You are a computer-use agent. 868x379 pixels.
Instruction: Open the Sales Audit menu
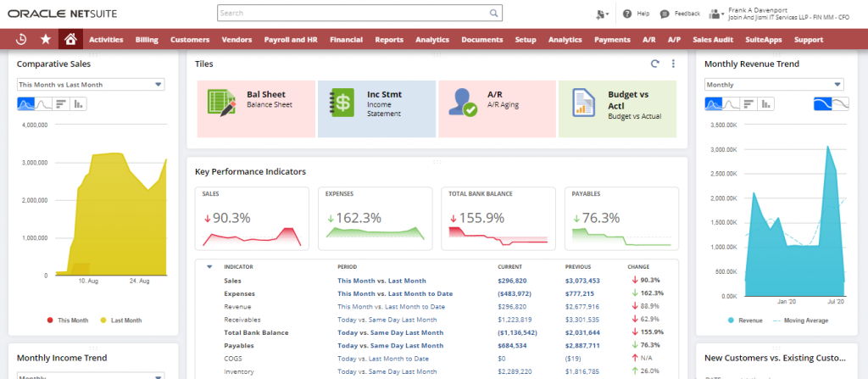tap(713, 40)
